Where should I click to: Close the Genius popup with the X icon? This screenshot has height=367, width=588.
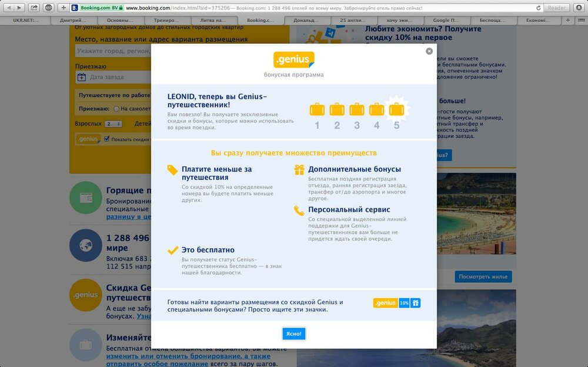point(429,51)
